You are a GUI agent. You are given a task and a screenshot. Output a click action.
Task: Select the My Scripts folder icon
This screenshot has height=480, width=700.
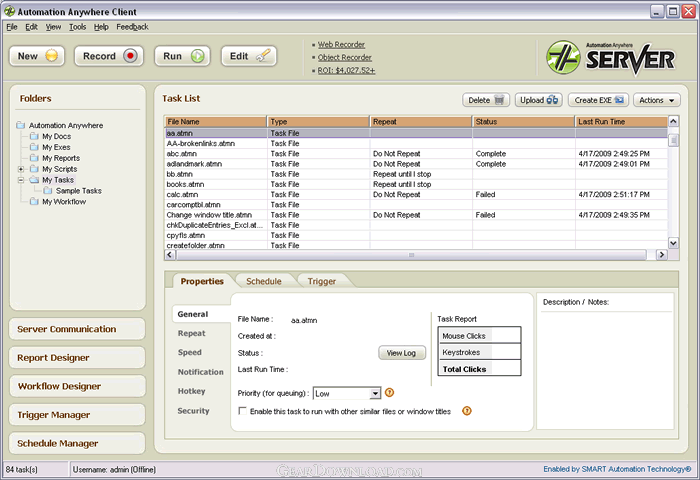[x=34, y=169]
